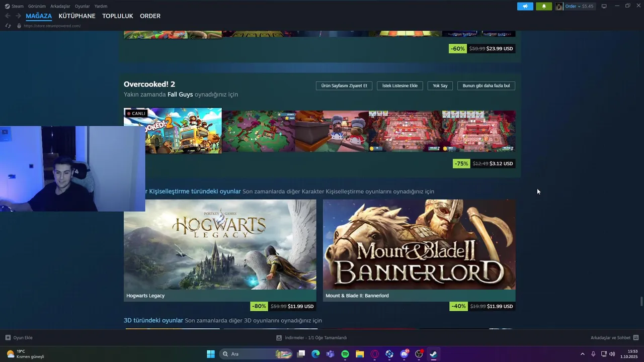Open the Oyunlar menu

83,6
